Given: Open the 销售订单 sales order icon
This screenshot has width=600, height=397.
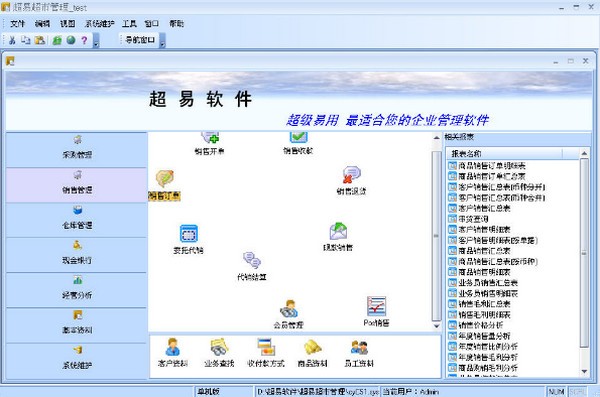Looking at the screenshot, I should coord(165,185).
